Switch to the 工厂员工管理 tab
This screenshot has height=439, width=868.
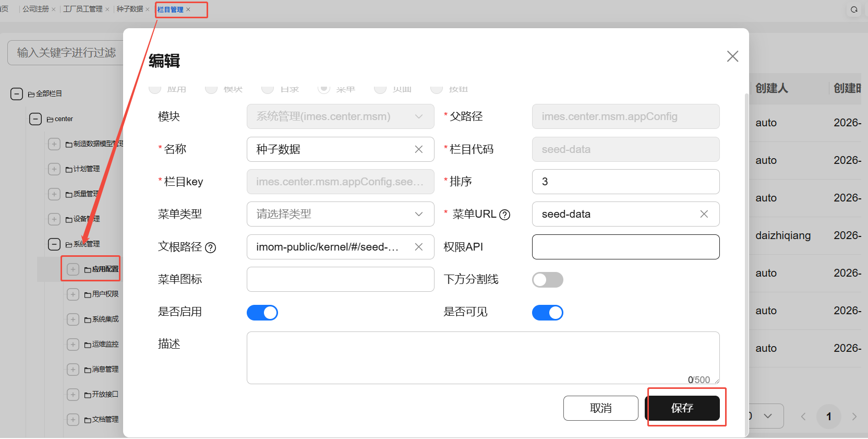point(82,9)
